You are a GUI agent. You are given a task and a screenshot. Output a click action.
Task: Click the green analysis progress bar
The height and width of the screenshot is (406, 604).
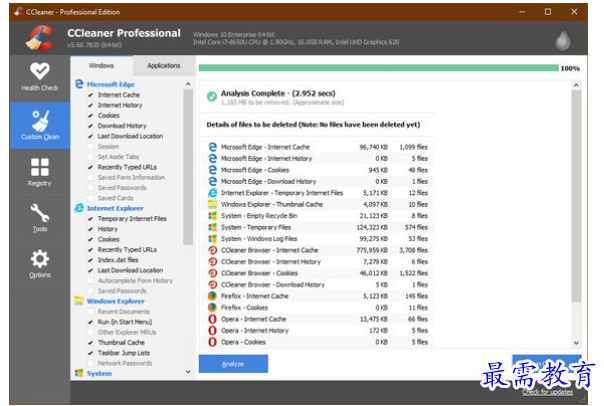pyautogui.click(x=377, y=68)
